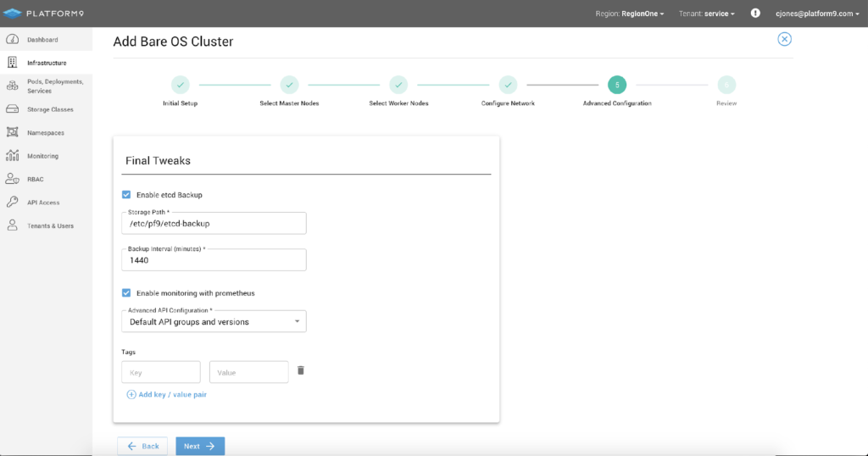Click the Dashboard icon in sidebar

(x=12, y=40)
